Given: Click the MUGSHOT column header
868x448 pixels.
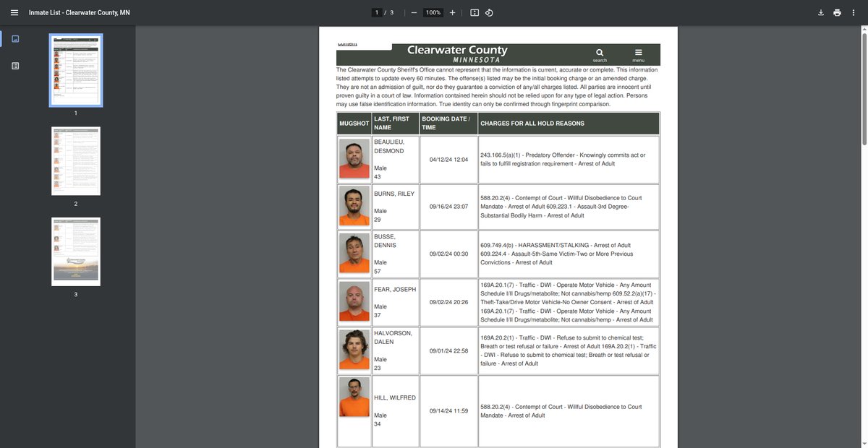Looking at the screenshot, I should tap(354, 124).
